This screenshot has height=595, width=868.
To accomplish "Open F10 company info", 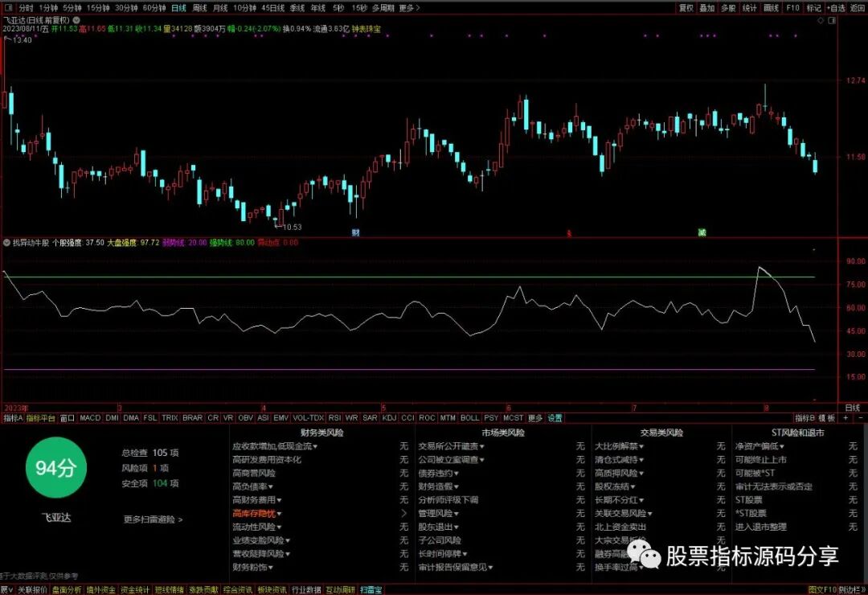I will [x=792, y=8].
